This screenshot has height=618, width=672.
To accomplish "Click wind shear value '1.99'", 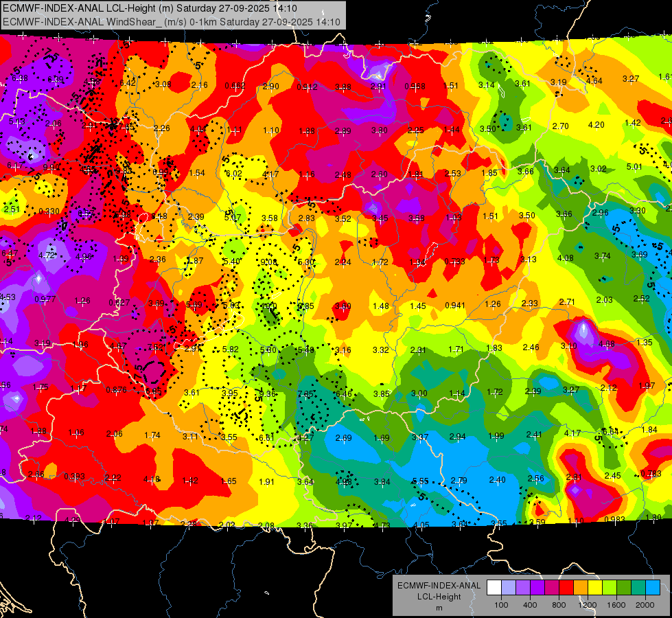I will pos(496,436).
